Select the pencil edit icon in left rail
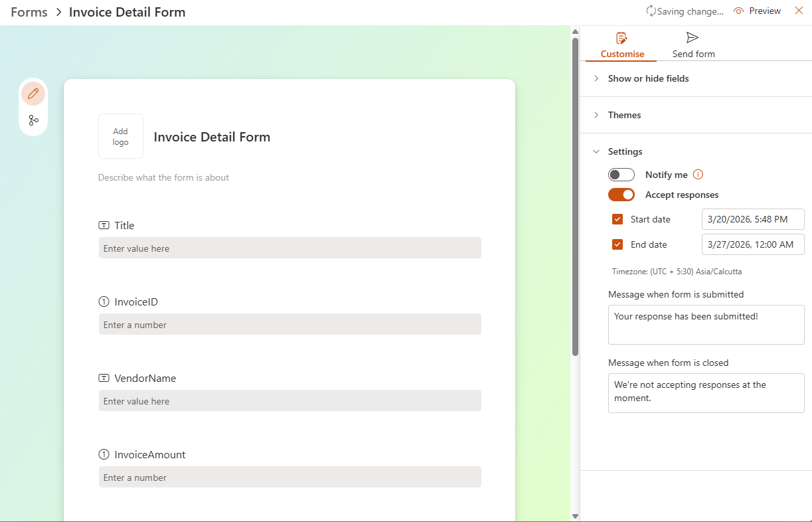The image size is (812, 522). coord(33,94)
